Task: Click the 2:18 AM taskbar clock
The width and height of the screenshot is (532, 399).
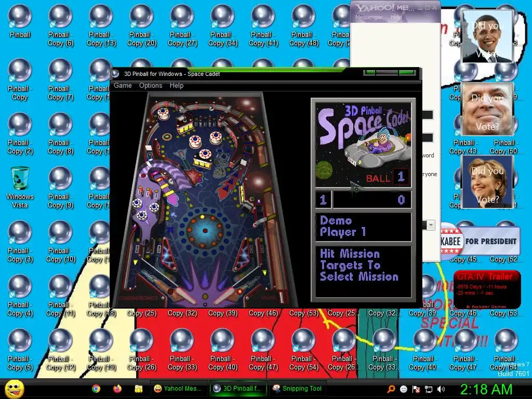Action: click(486, 389)
